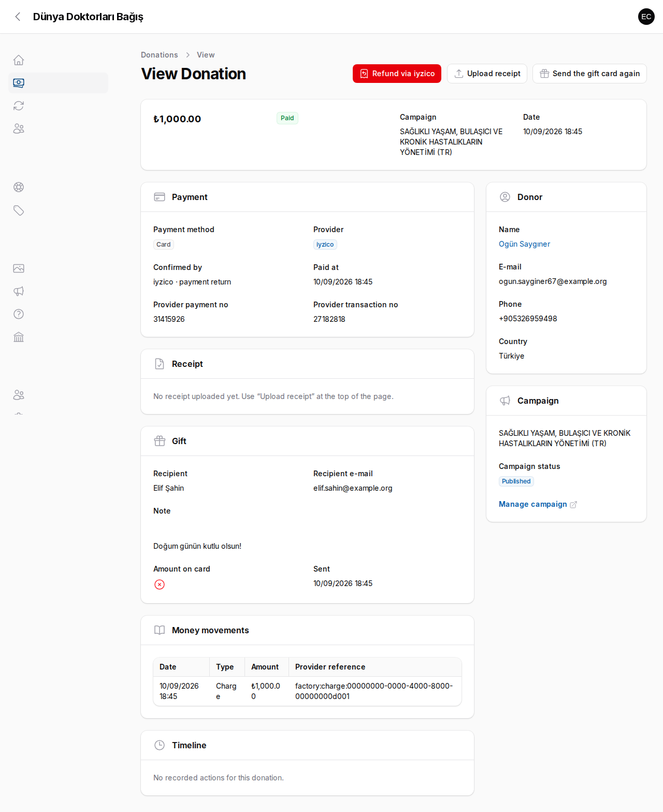Open donor Ogün Saygıner's profile link

(x=524, y=244)
